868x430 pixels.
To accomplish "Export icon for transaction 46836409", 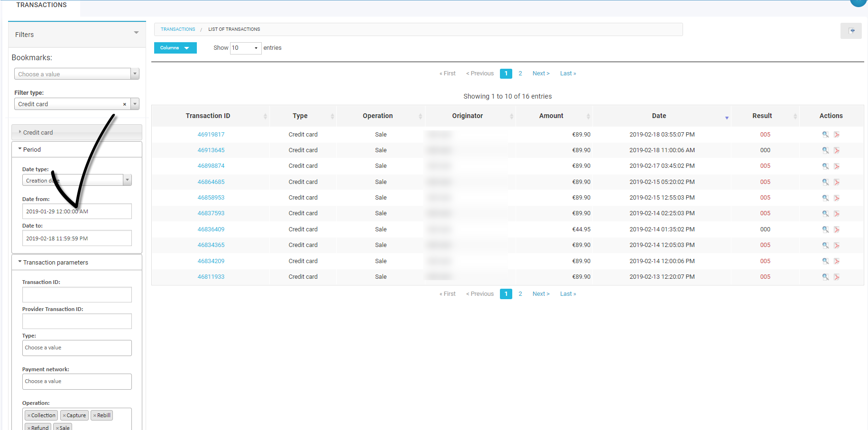I will (837, 229).
